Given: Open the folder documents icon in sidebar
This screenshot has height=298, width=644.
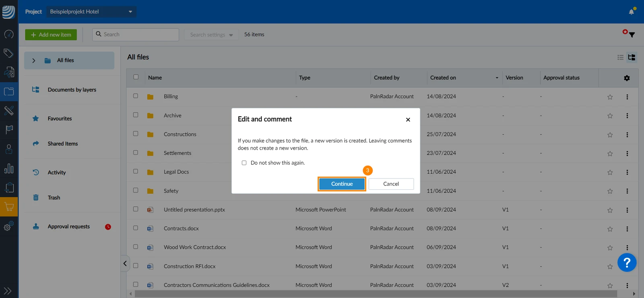Looking at the screenshot, I should point(9,91).
